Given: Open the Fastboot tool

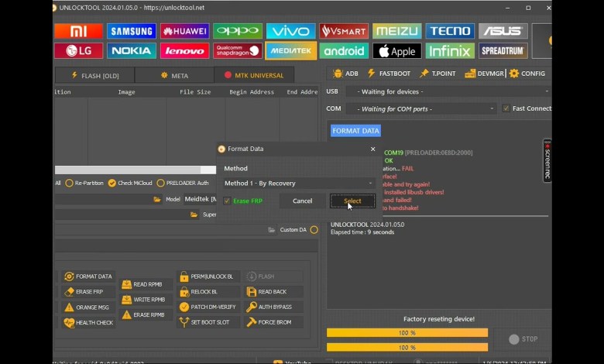Looking at the screenshot, I should tap(389, 74).
